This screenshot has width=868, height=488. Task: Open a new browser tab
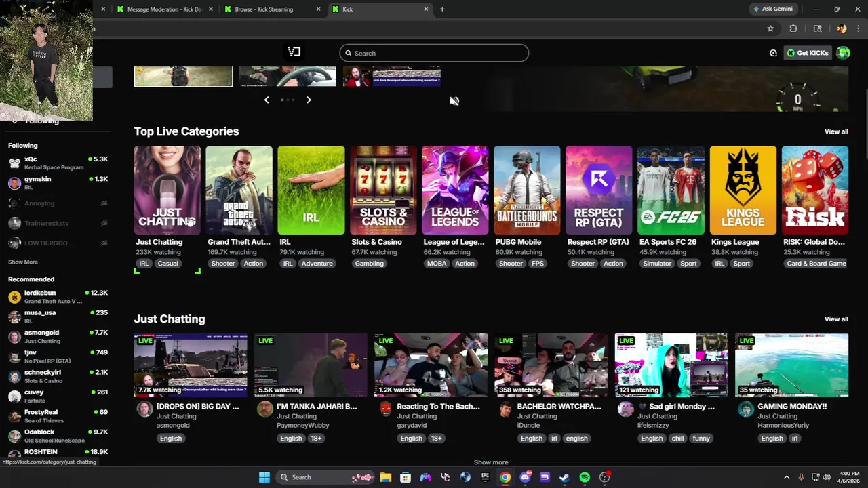click(442, 9)
